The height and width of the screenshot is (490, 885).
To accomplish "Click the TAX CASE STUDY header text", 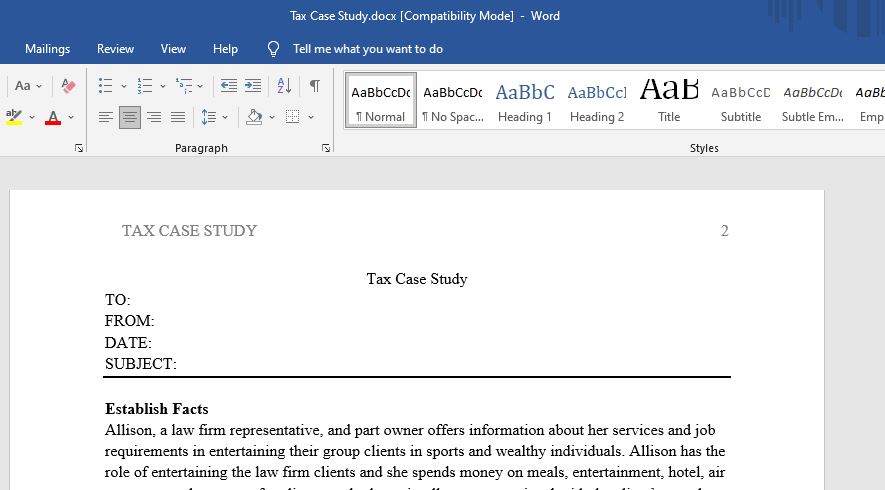I will [x=190, y=230].
